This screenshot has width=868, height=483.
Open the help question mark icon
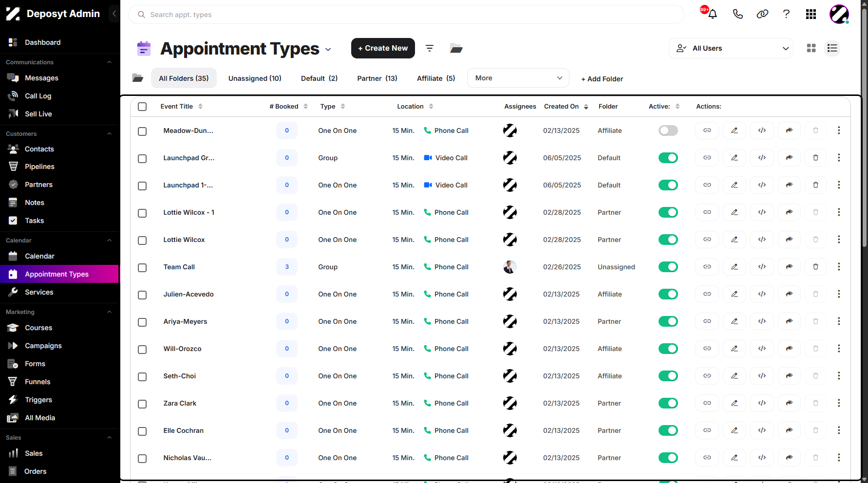[x=786, y=14]
